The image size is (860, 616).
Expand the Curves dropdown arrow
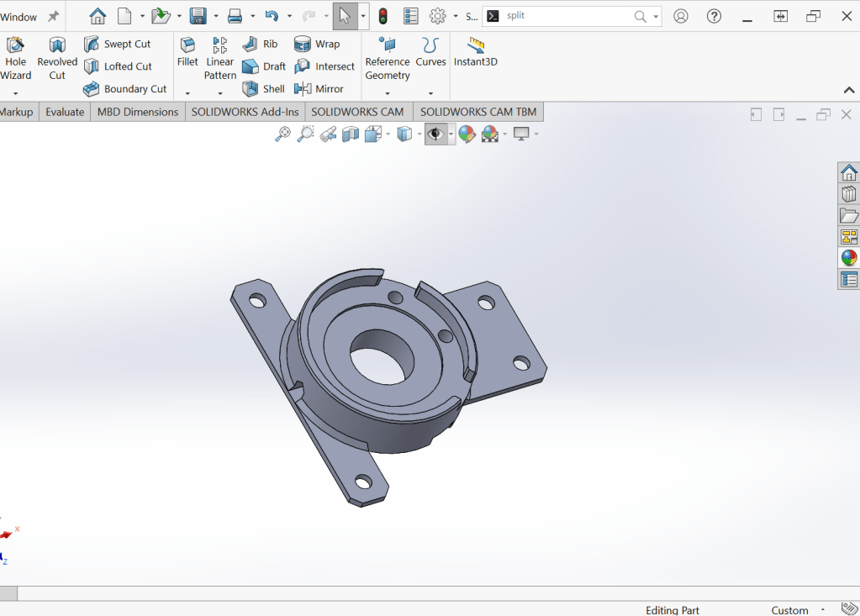pyautogui.click(x=430, y=93)
